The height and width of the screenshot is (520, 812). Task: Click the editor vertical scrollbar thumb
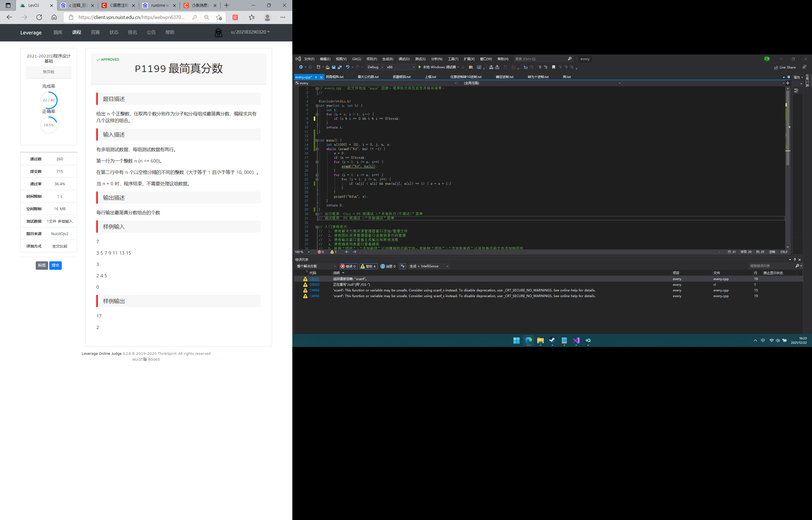[x=788, y=128]
